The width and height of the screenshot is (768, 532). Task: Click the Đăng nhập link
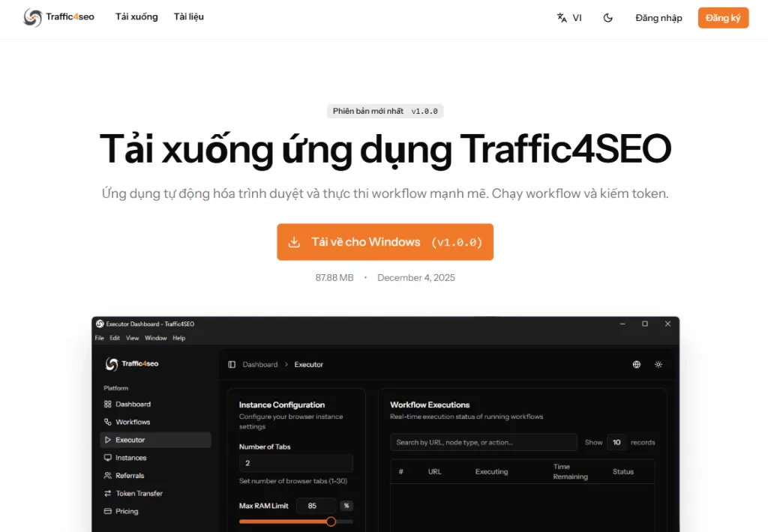pyautogui.click(x=658, y=18)
